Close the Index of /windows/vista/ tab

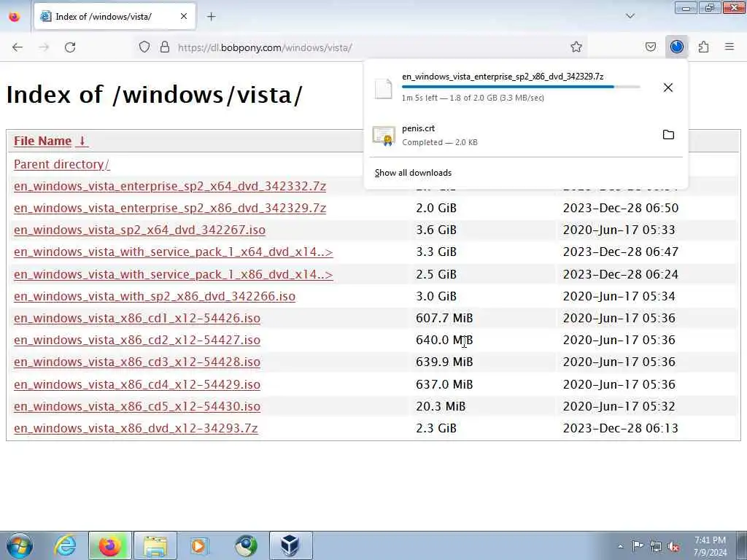coord(183,16)
